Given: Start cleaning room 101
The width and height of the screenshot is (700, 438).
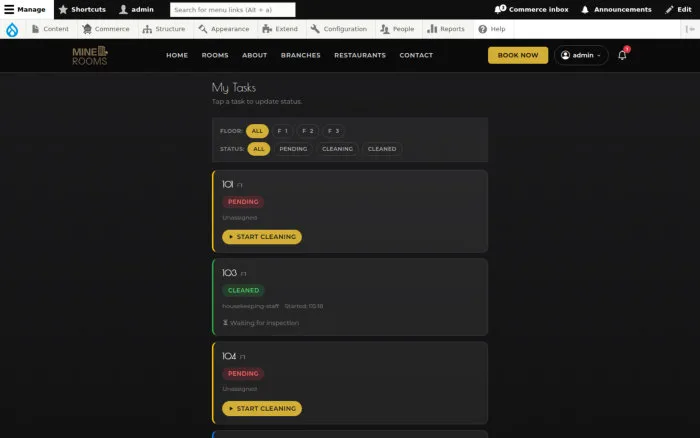Looking at the screenshot, I should coord(262,237).
